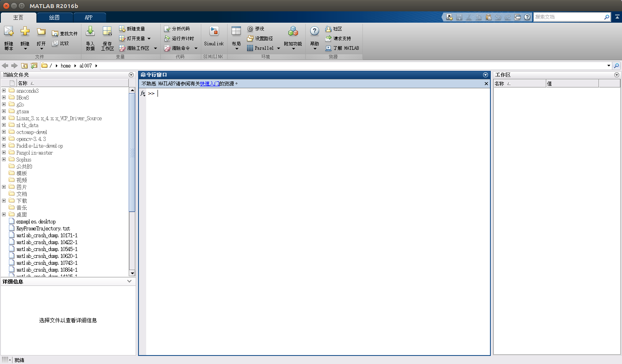Click the forward navigation arrow
Screen dimensions: 622x364
(x=14, y=66)
